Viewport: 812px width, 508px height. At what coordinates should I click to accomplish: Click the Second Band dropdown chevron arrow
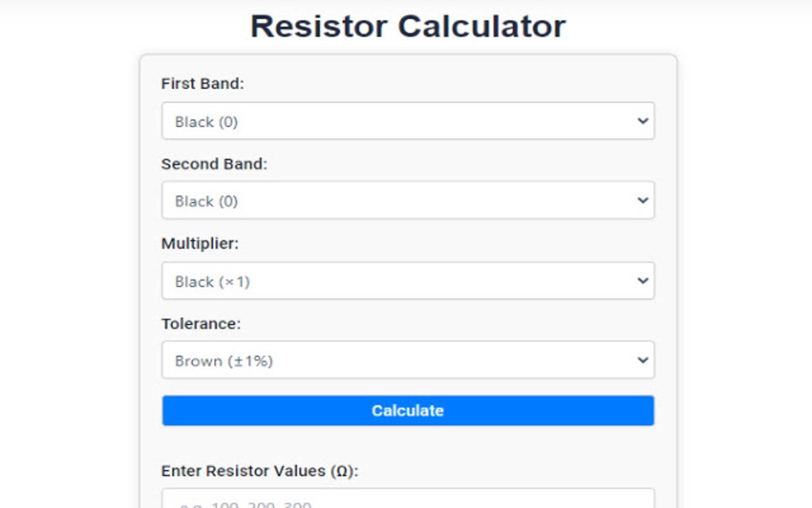[643, 201]
